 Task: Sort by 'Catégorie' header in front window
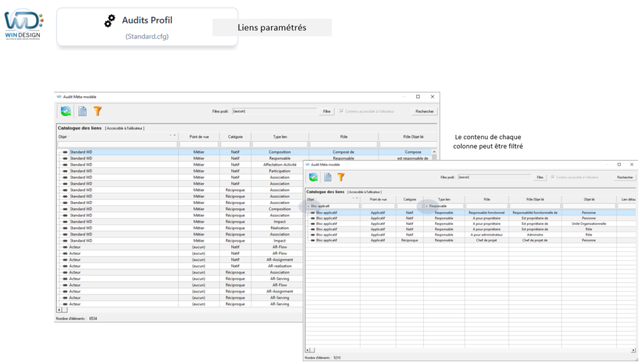point(409,200)
